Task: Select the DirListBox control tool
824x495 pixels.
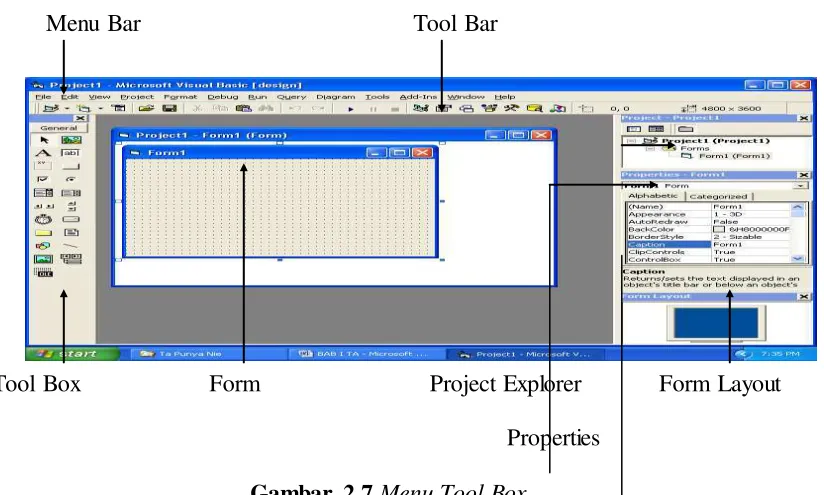Action: click(44, 232)
